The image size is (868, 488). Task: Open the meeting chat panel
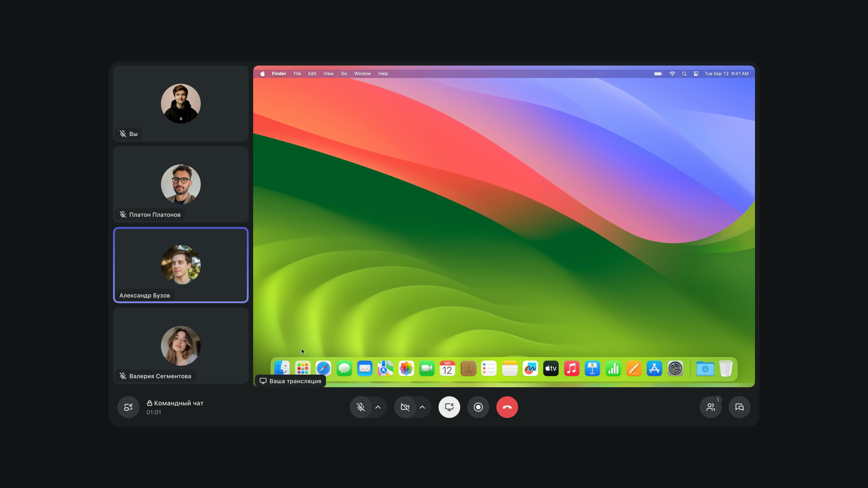739,407
